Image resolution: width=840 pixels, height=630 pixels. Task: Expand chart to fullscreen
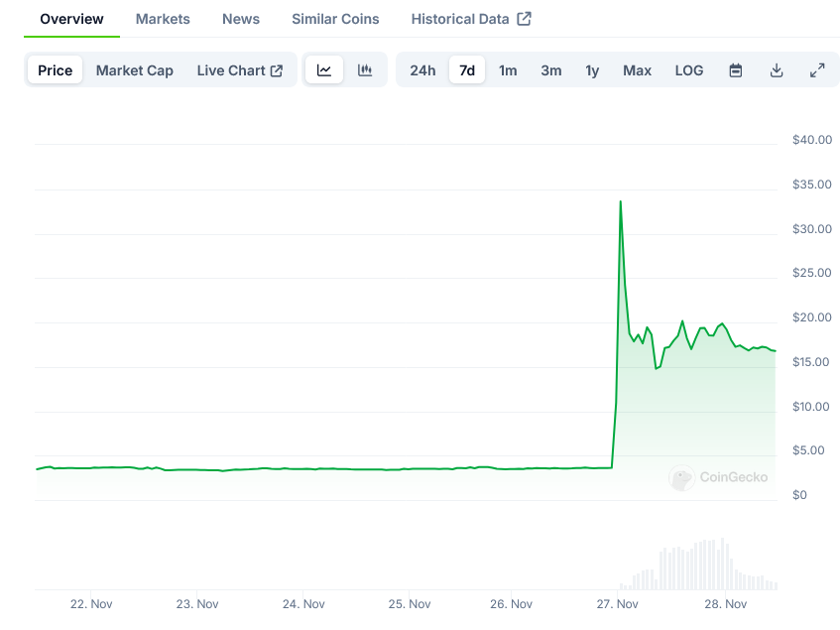817,70
